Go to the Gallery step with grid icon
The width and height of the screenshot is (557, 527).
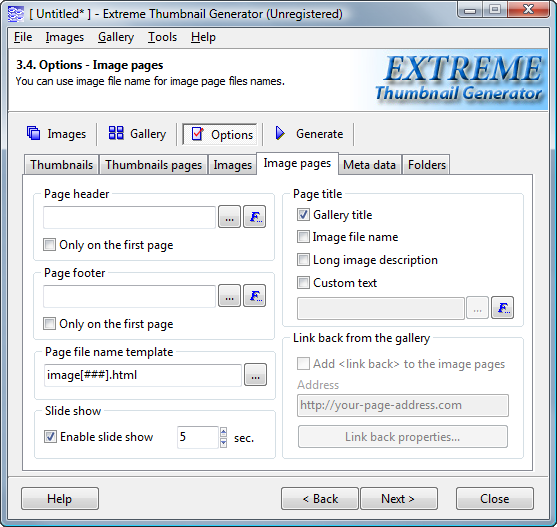click(137, 134)
